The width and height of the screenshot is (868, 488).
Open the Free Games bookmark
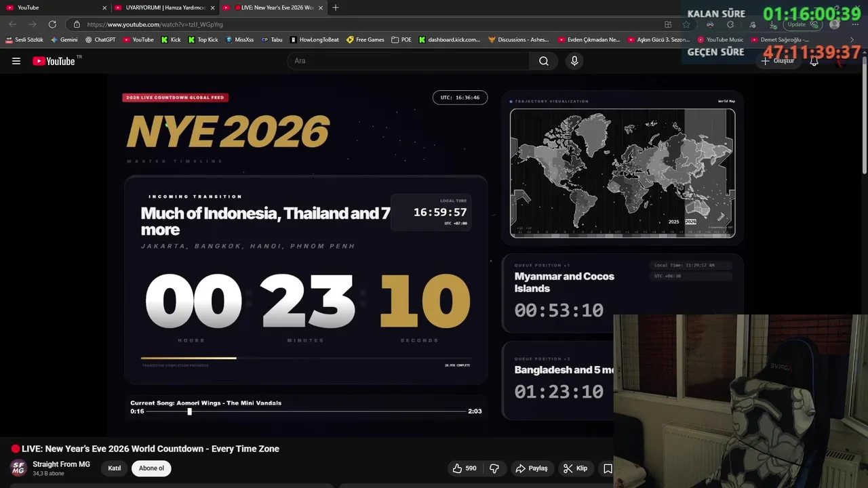tap(365, 40)
